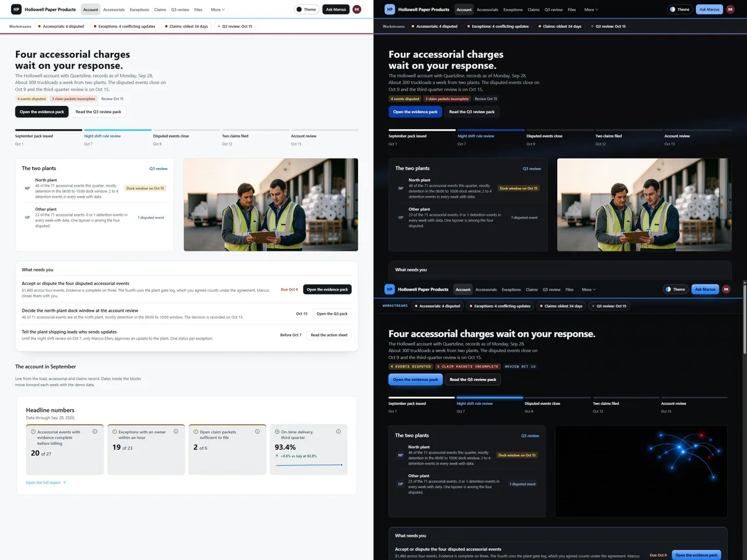Click the Two claims filed step in light-theme timeline
747x560 pixels.
click(255, 137)
